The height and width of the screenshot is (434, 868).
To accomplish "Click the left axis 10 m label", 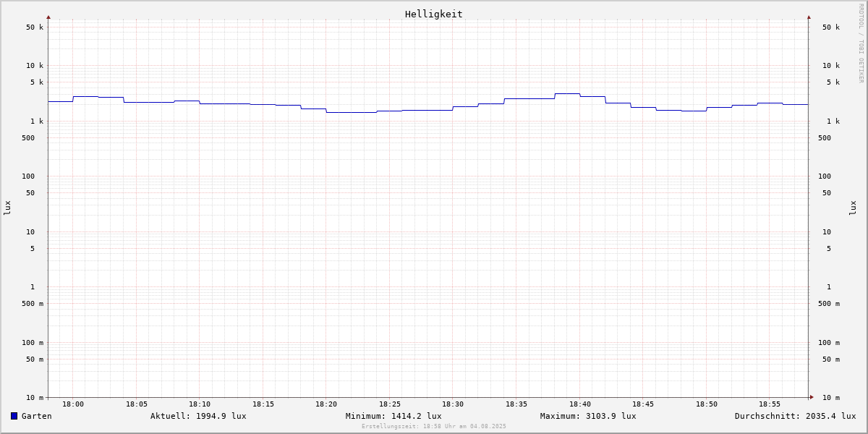I will tap(35, 398).
